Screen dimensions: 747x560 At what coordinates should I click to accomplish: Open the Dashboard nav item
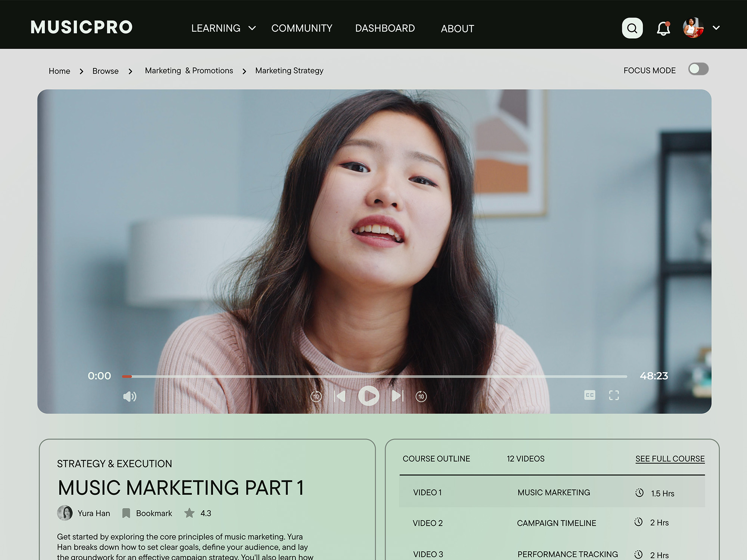click(385, 28)
